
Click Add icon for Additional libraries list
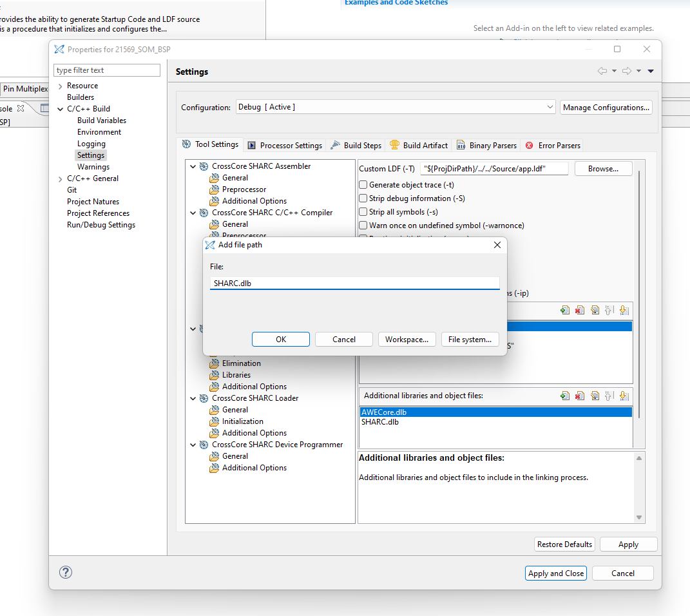pos(565,396)
